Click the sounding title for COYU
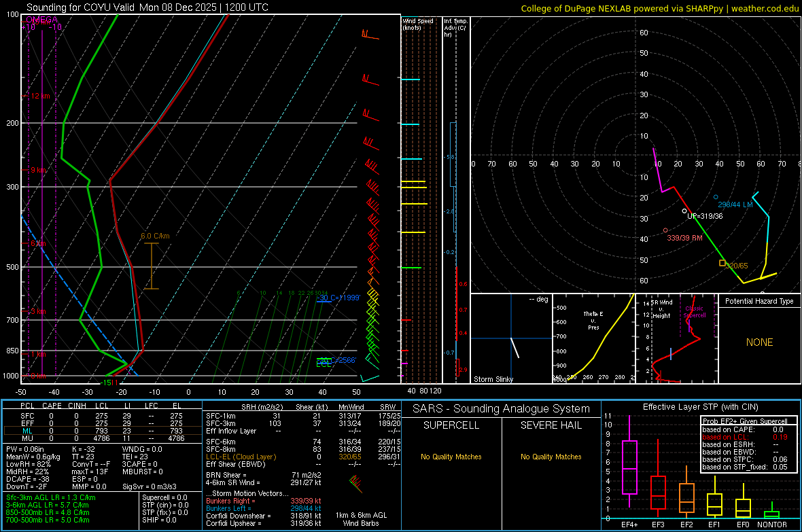Viewport: 802px width, 532px height. 147,7
